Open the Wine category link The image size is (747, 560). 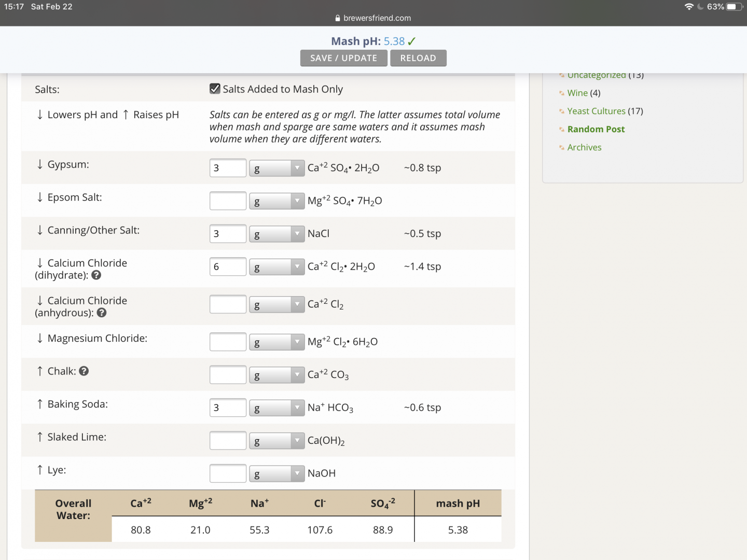[577, 93]
